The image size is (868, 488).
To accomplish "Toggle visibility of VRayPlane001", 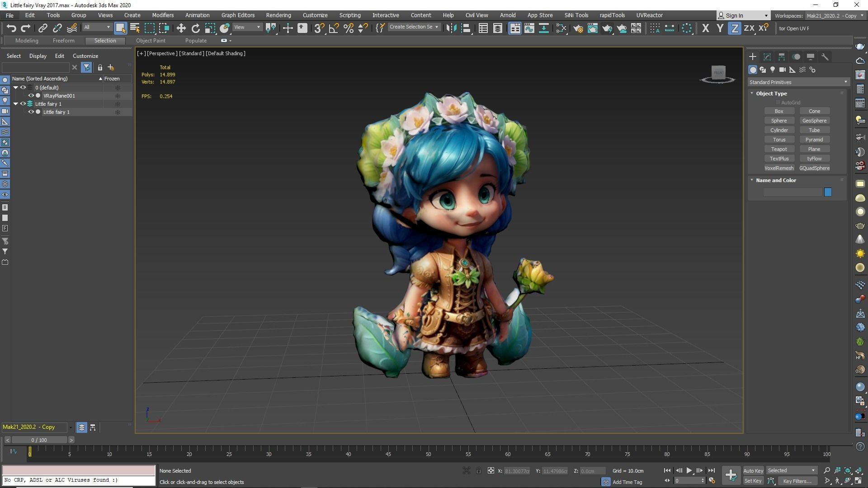I will 31,95.
